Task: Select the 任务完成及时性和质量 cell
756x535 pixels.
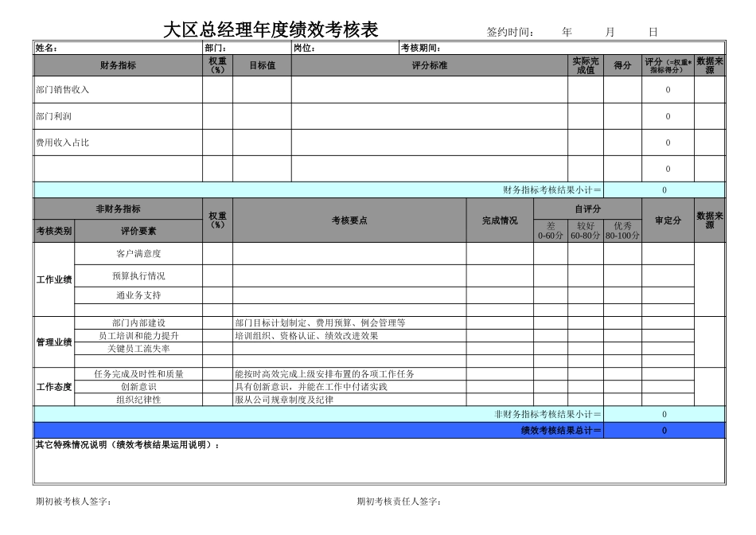Action: 138,374
